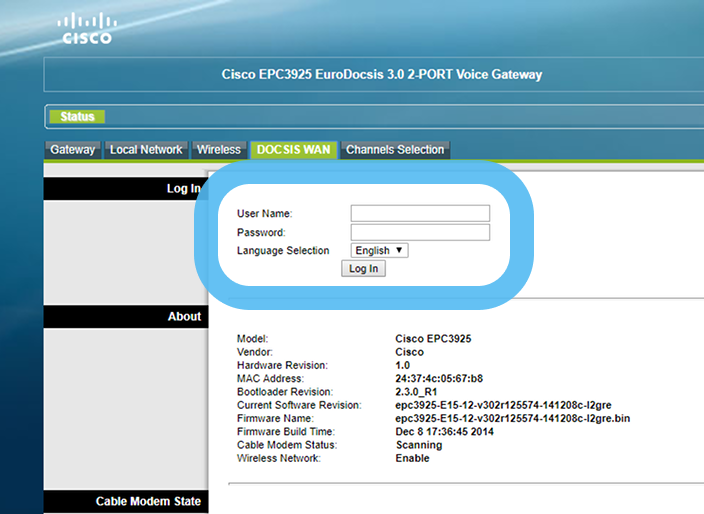
Task: Click the Cable Modem State header
Action: [148, 502]
